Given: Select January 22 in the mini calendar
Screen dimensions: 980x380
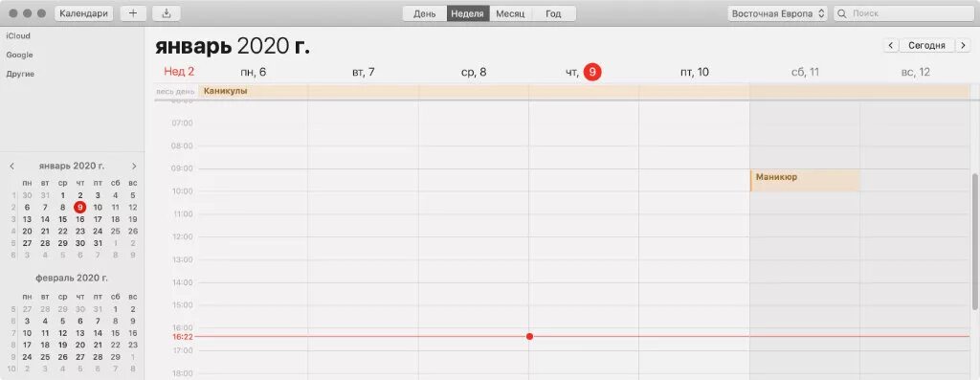Looking at the screenshot, I should (x=62, y=232).
